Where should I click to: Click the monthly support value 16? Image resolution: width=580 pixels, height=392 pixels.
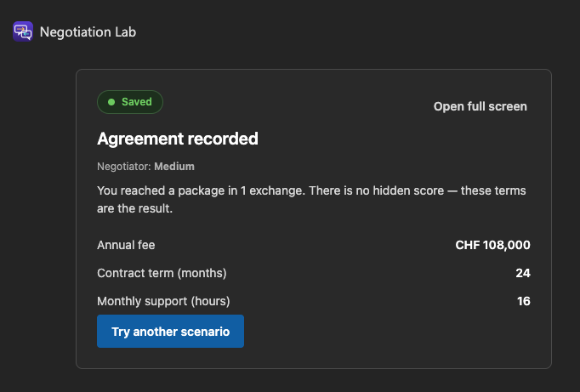524,301
